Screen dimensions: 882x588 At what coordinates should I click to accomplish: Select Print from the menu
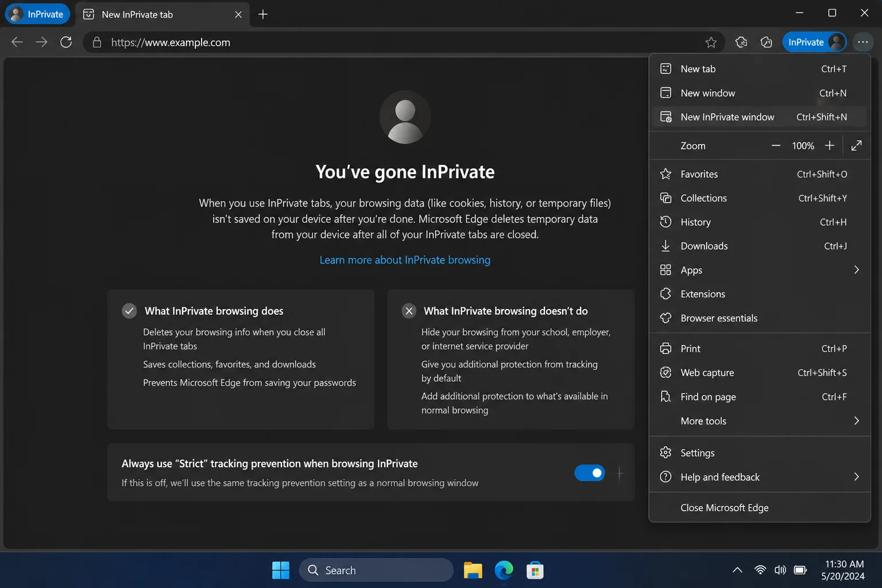click(759, 349)
